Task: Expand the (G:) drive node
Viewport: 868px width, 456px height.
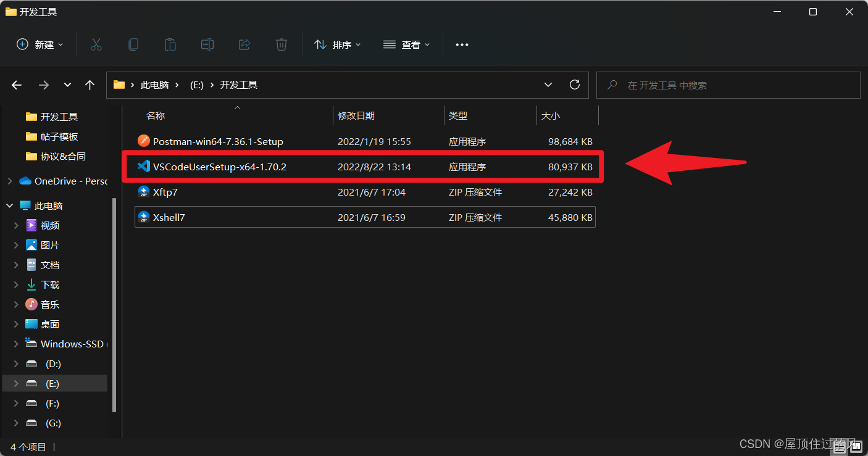Action: tap(16, 423)
